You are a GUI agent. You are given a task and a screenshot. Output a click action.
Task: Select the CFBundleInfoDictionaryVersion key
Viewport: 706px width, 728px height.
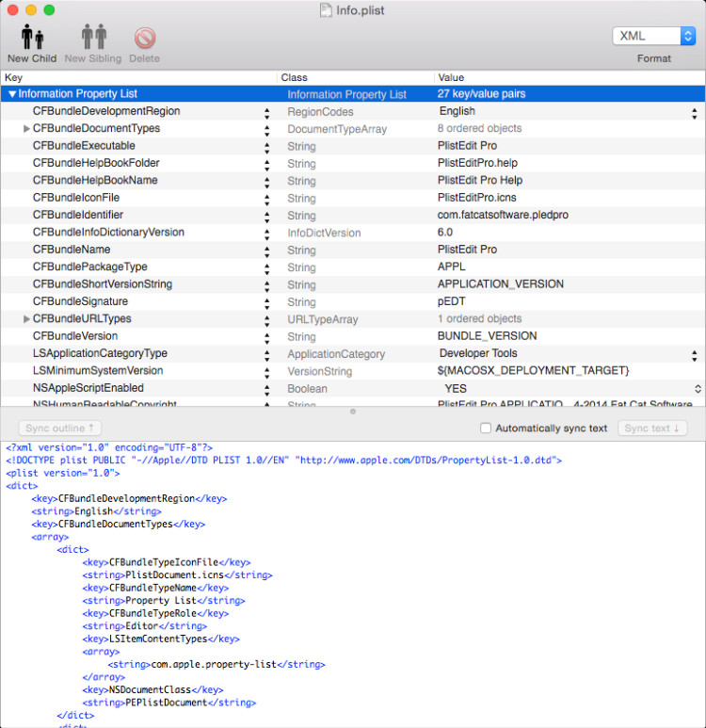point(108,232)
